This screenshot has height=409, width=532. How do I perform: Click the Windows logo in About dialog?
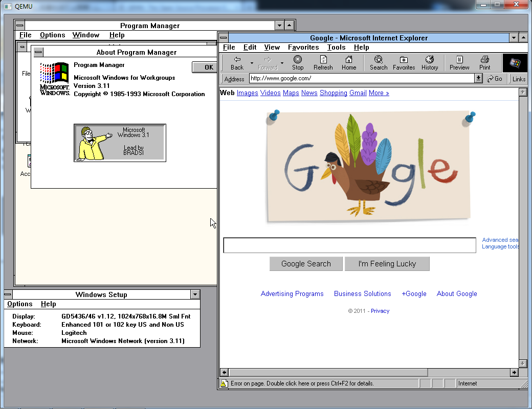point(55,79)
